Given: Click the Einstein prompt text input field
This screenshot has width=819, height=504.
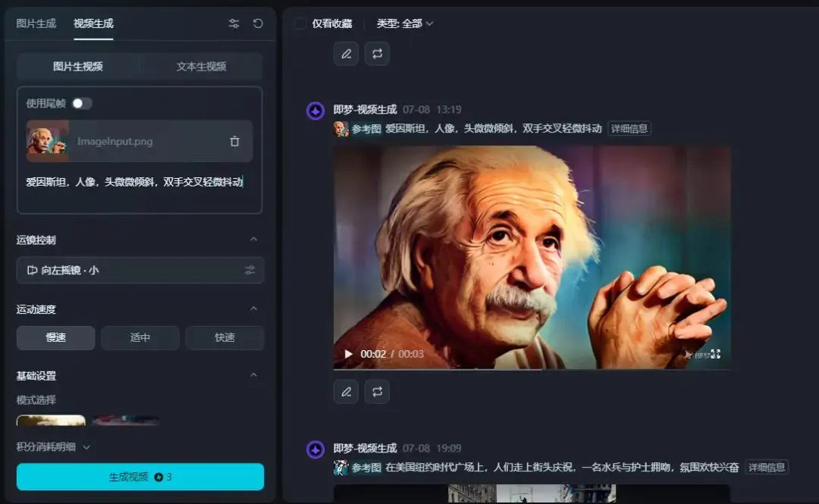Looking at the screenshot, I should (136, 183).
